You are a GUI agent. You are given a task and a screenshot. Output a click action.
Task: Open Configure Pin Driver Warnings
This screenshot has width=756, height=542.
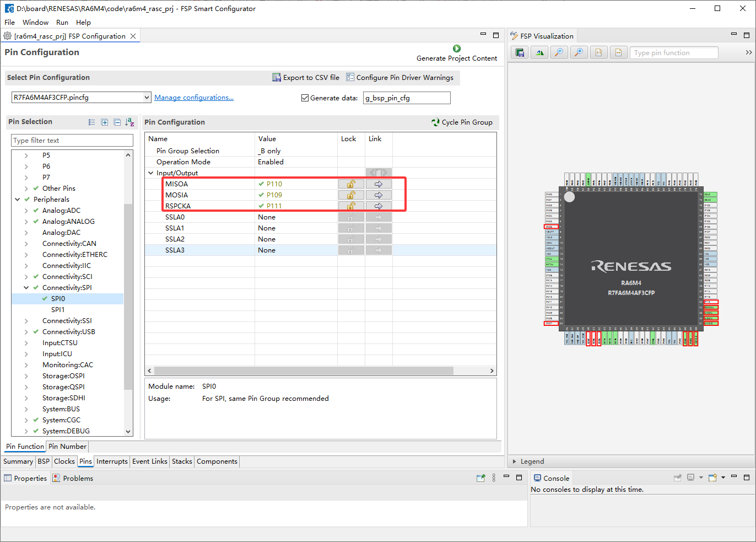399,77
